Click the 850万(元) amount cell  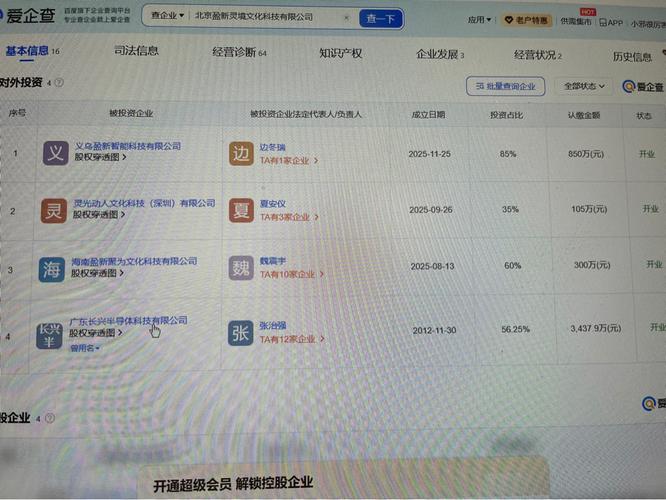coord(586,154)
